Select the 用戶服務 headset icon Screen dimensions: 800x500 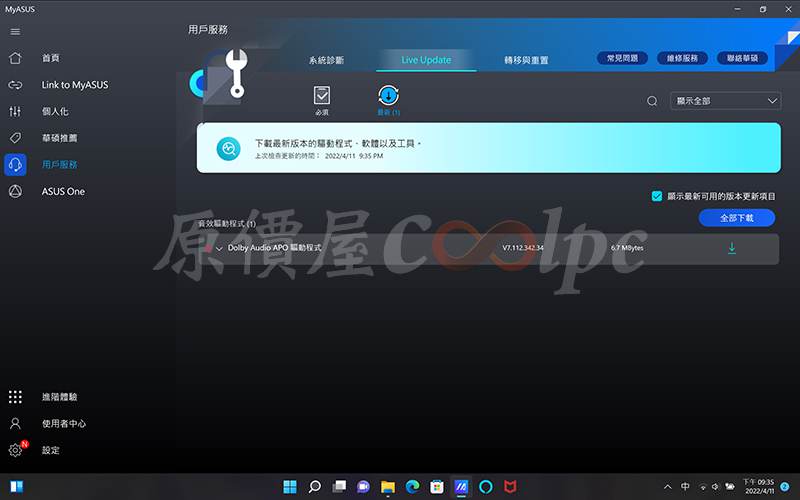15,165
